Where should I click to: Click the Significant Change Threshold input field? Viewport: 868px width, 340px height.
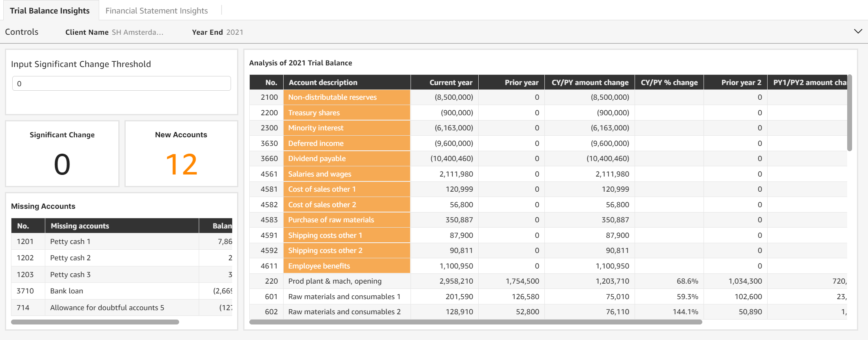pos(121,83)
